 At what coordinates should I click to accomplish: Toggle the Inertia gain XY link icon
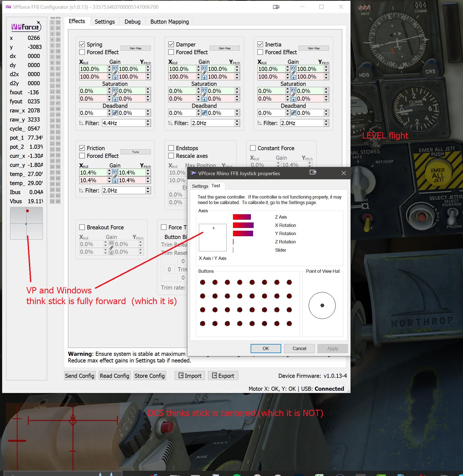coord(294,68)
